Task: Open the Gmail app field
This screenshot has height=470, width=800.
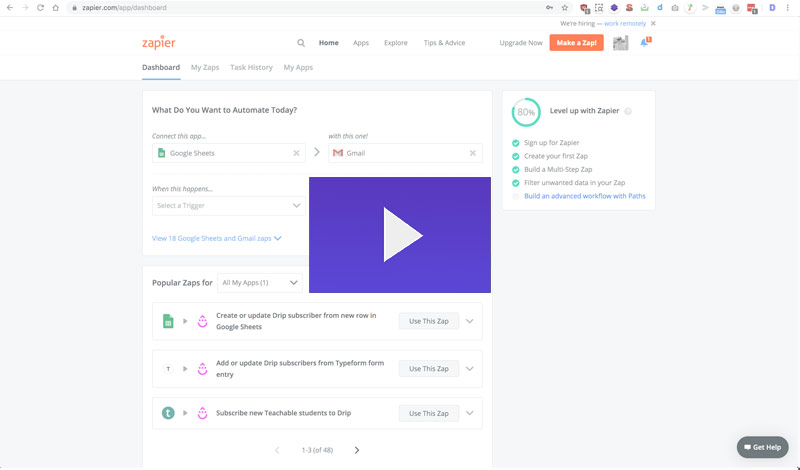Action: point(405,153)
